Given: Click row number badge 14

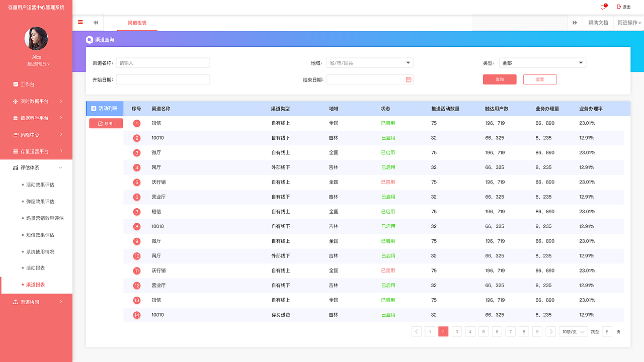Looking at the screenshot, I should (x=137, y=315).
